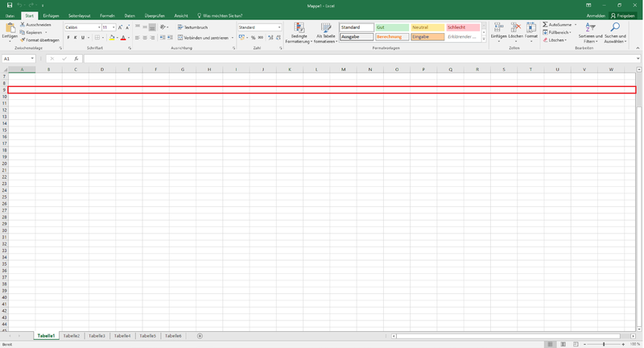The image size is (644, 348).
Task: Switch to the Tabelle3 sheet tab
Action: [x=97, y=336]
